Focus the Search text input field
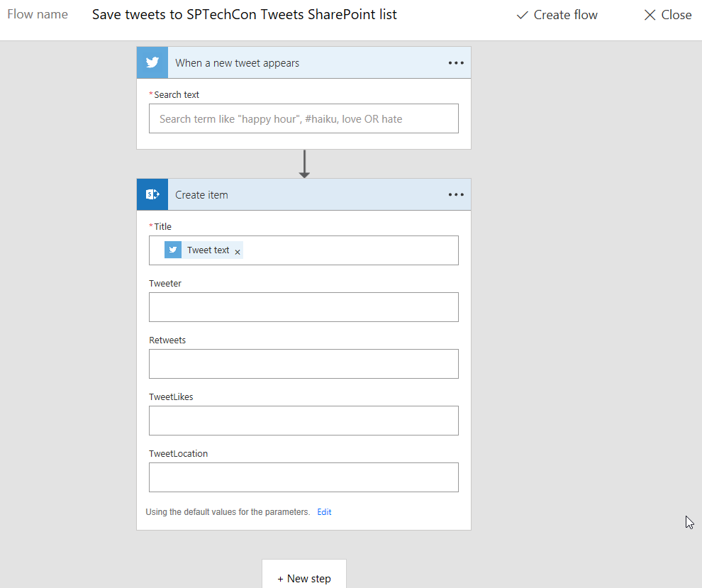The height and width of the screenshot is (588, 702). click(x=303, y=118)
